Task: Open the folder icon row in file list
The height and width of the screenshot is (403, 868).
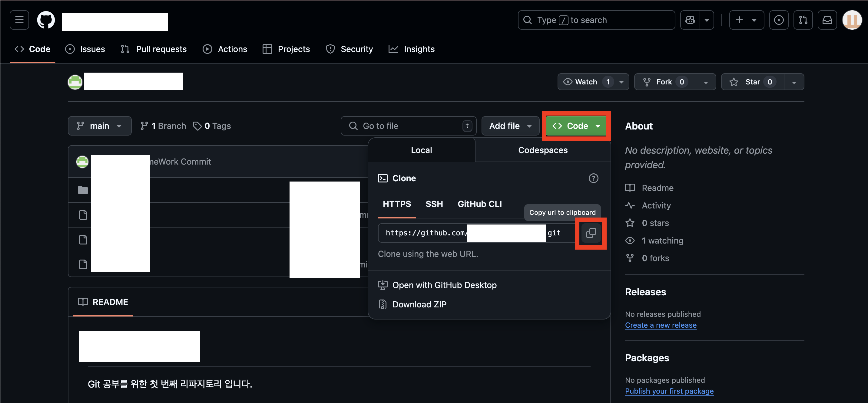Action: (83, 190)
